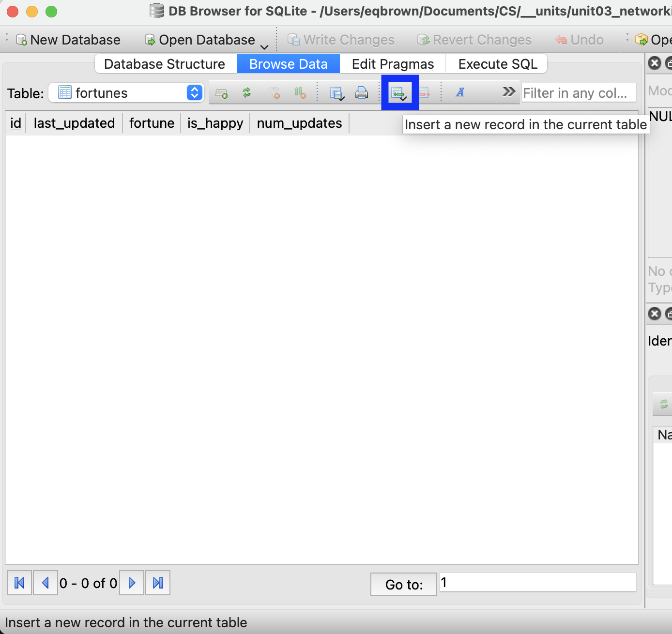Click the blue letter A format icon

click(460, 92)
